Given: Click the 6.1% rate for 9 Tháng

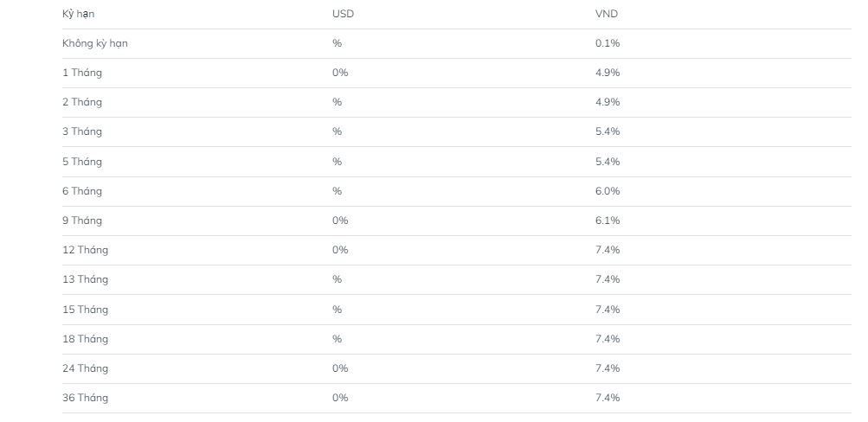Looking at the screenshot, I should (608, 221).
